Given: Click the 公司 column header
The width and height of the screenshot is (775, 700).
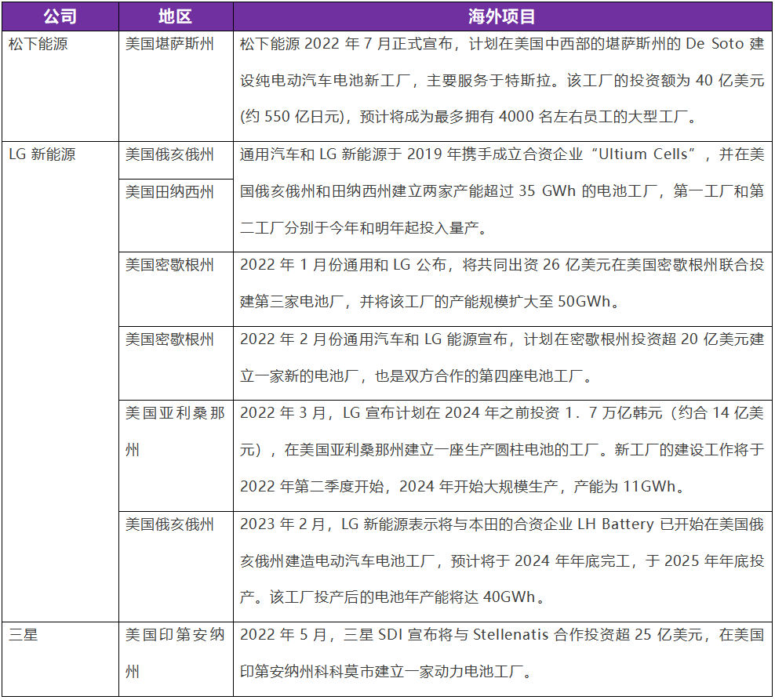Looking at the screenshot, I should (x=60, y=16).
